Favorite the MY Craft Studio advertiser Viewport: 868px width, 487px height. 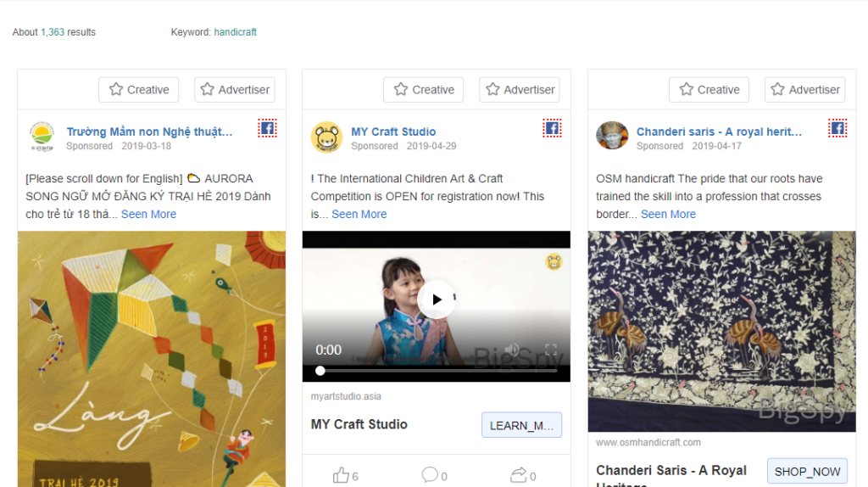tap(520, 90)
